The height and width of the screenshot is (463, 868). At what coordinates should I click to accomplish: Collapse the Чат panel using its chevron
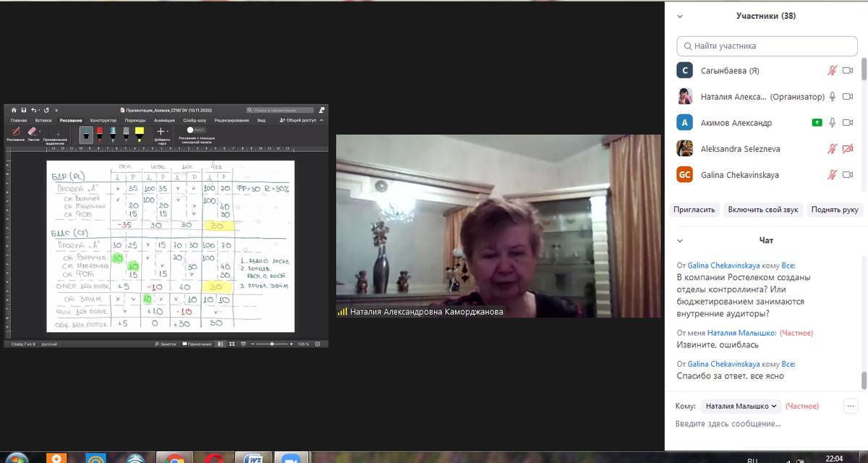tap(679, 240)
